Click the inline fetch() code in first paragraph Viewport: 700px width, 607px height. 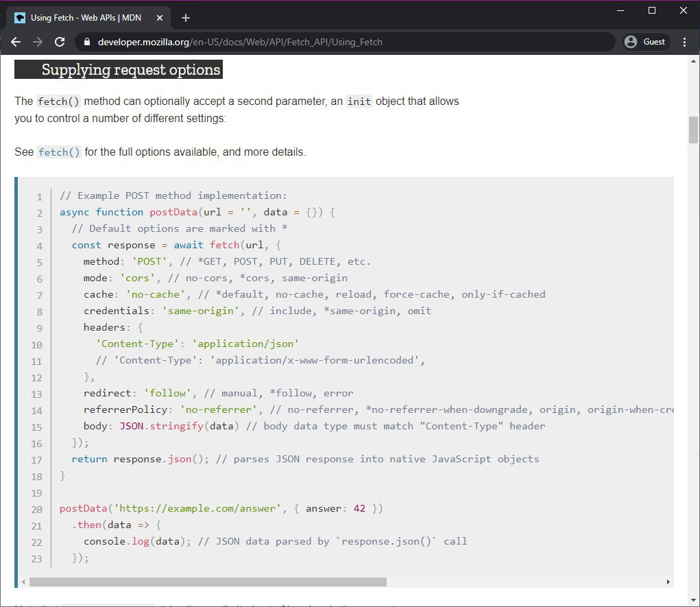(58, 102)
